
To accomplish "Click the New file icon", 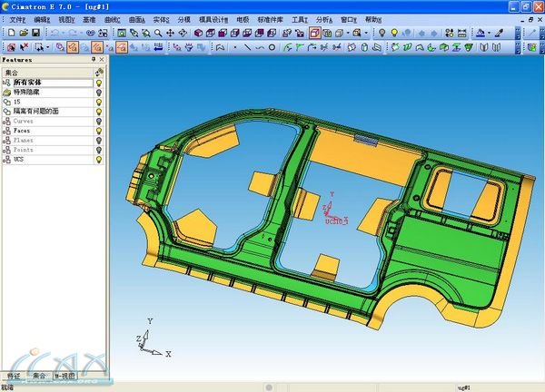I will click(12, 33).
